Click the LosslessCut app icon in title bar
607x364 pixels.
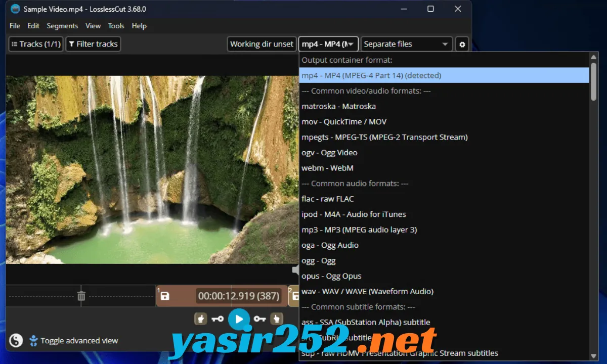click(15, 9)
